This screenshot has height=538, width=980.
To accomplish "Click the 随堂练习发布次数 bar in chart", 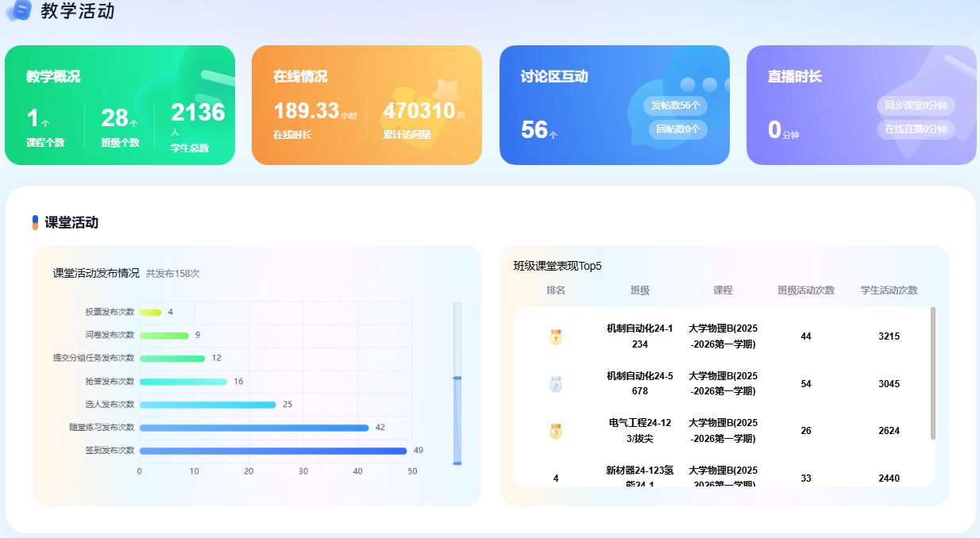I will click(254, 428).
